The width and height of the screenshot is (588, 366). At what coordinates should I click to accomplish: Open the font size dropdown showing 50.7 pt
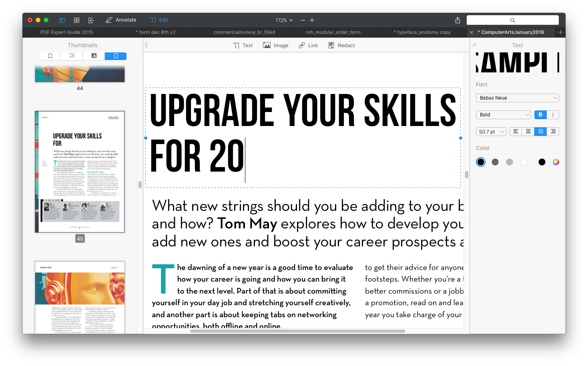click(x=491, y=131)
